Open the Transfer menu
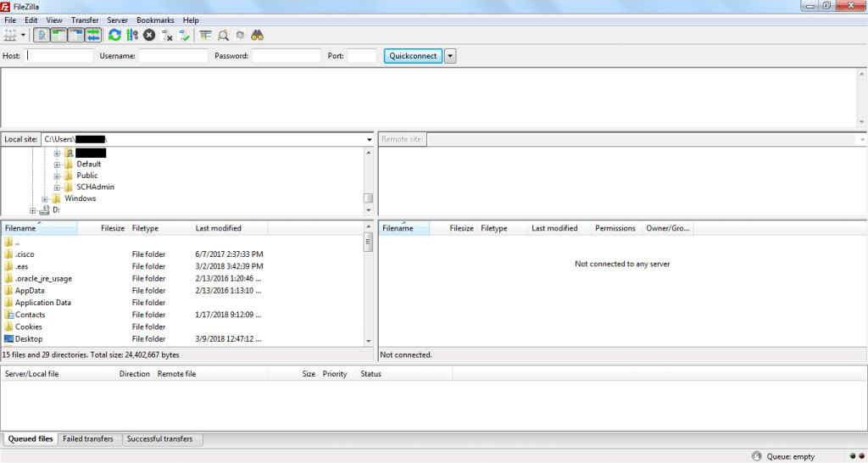This screenshot has height=463, width=868. click(x=85, y=20)
